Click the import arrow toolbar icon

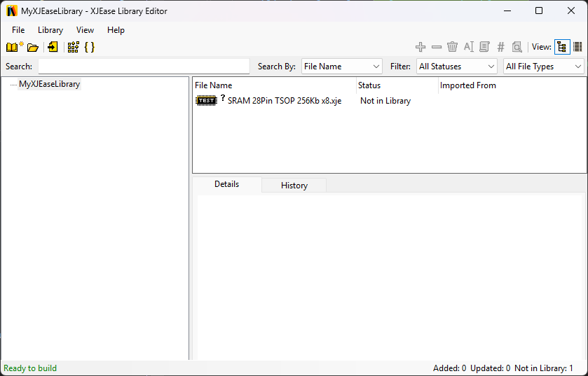[53, 47]
